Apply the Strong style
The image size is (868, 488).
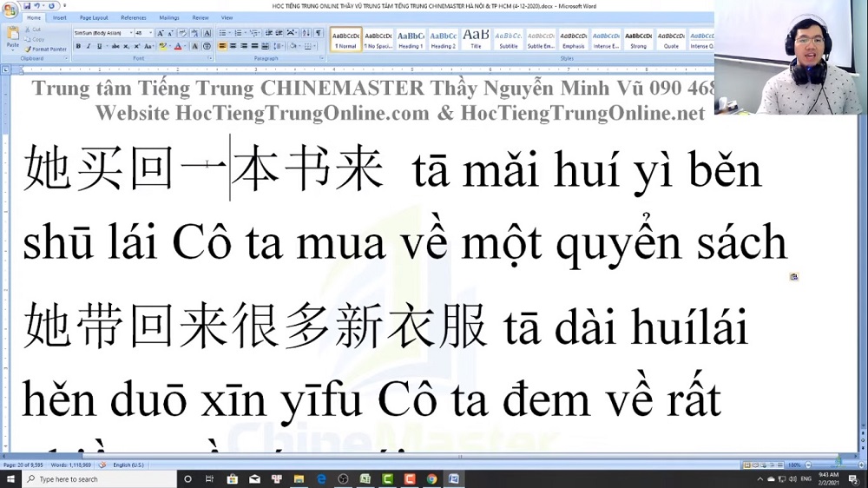point(638,39)
